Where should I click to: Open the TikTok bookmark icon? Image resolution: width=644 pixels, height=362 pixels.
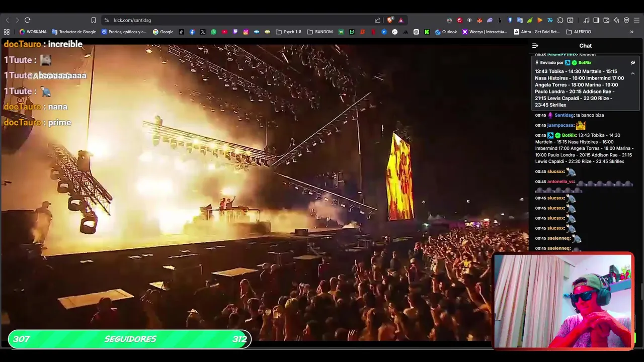182,32
